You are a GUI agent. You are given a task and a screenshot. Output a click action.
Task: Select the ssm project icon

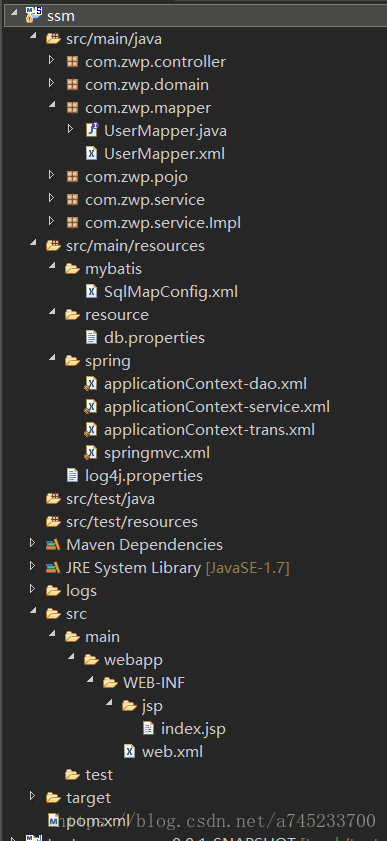point(33,15)
